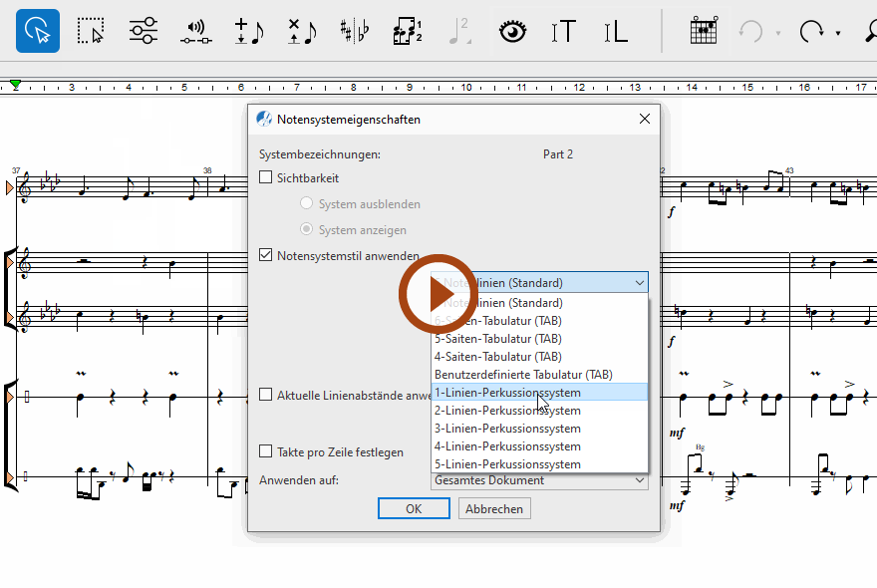Click the Abbrechen button
This screenshot has width=877, height=588.
click(x=494, y=508)
